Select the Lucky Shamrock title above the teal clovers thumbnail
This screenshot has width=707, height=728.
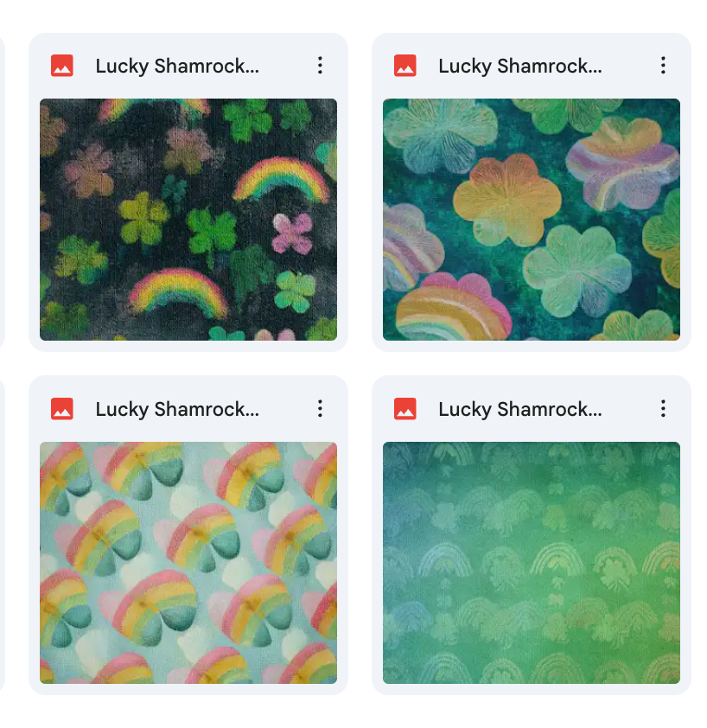click(x=520, y=67)
